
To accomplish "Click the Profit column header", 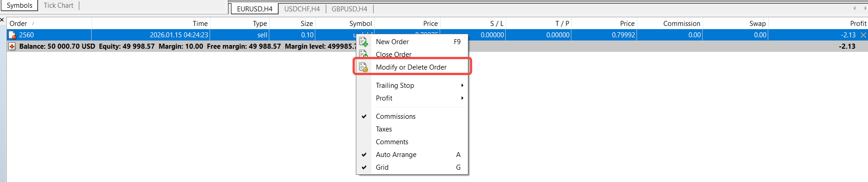I will 858,24.
